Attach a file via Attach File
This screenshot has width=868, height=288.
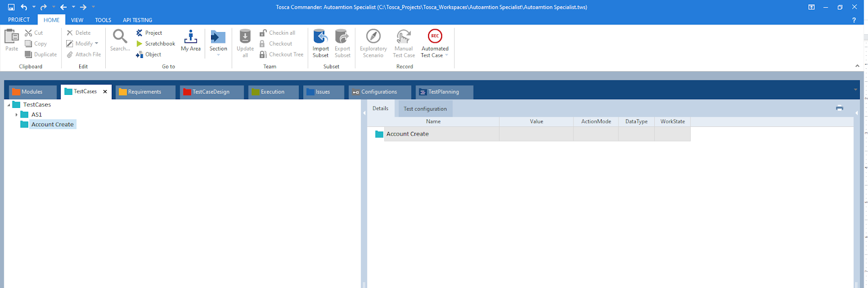point(84,54)
